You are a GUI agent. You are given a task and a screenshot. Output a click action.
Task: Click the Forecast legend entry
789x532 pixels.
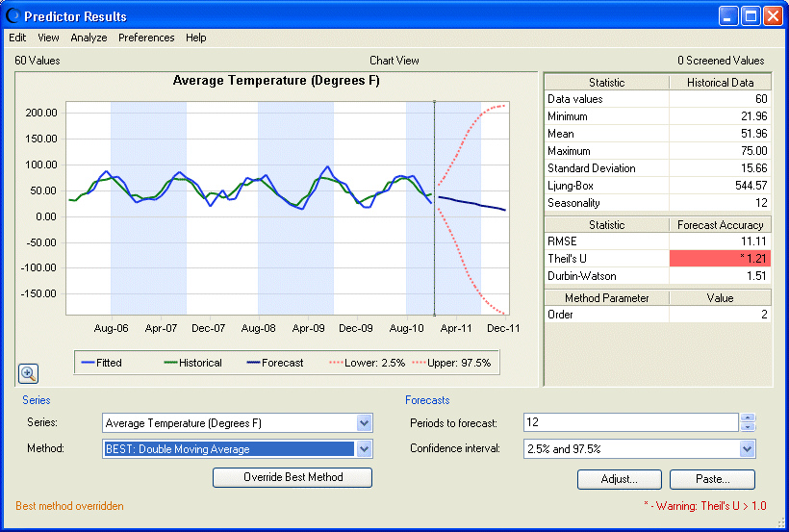coord(275,363)
